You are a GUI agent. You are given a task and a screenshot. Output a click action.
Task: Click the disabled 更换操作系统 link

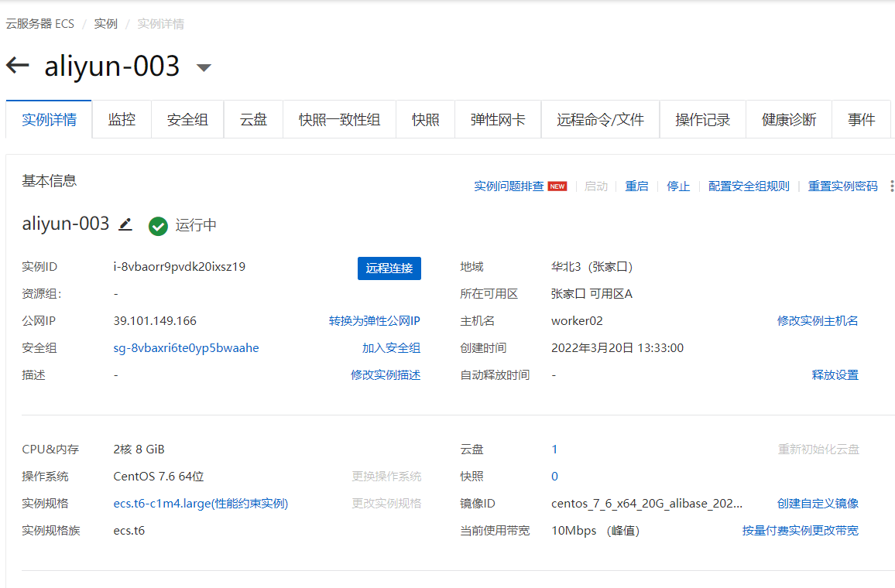(x=386, y=477)
